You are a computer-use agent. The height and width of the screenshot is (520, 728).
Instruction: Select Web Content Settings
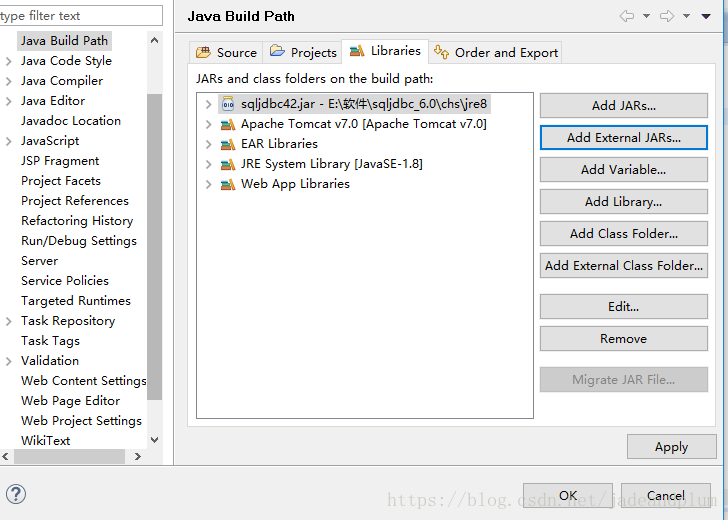[x=84, y=381]
